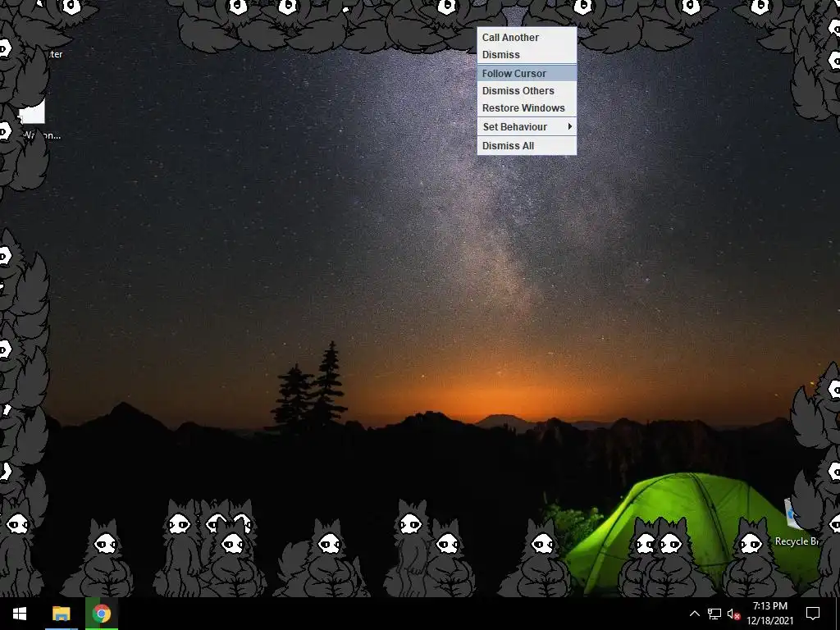This screenshot has width=840, height=630.
Task: Click Follow Cursor menu entry
Action: coord(527,73)
